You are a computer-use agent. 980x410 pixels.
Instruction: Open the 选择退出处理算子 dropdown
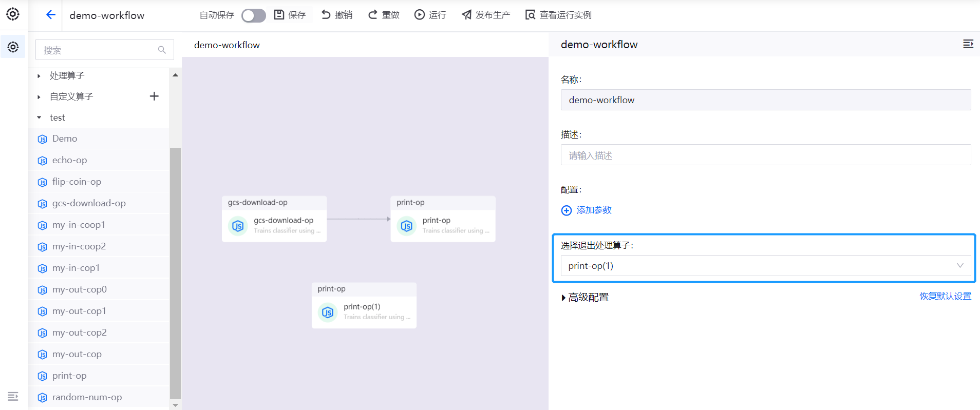tap(765, 266)
